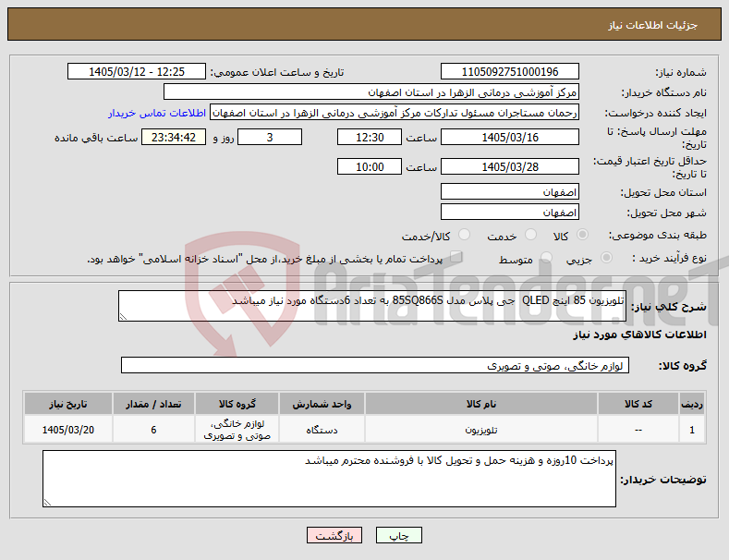729x560 pixels.
Task: Click the چاپ (print) button
Action: [399, 535]
